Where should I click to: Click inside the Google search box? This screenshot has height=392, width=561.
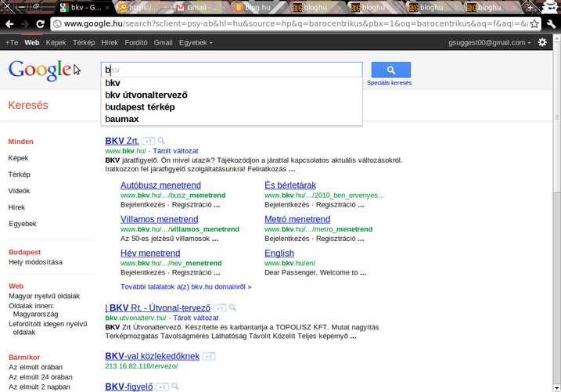pyautogui.click(x=232, y=70)
